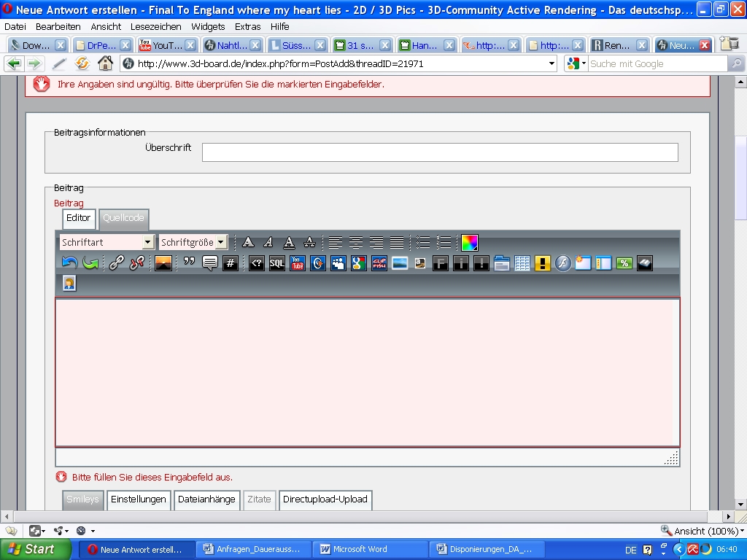This screenshot has width=747, height=560.
Task: Reload the current page
Action: [x=82, y=63]
